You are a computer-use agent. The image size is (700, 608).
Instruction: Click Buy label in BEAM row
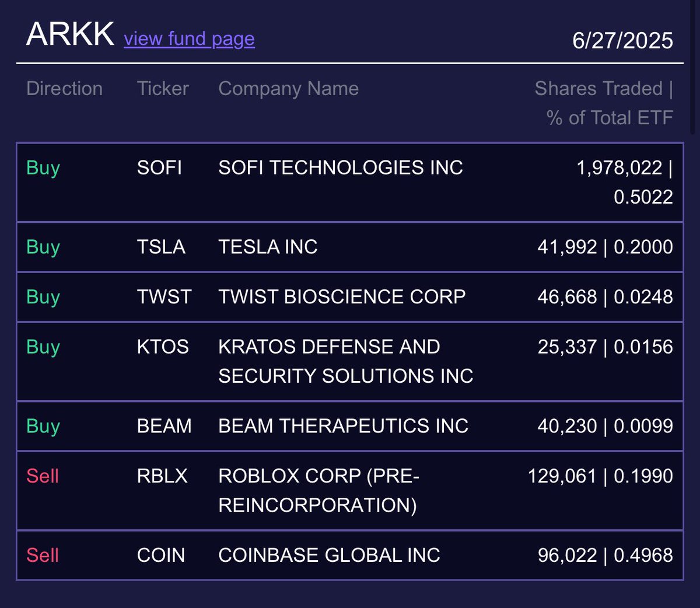[x=43, y=427]
